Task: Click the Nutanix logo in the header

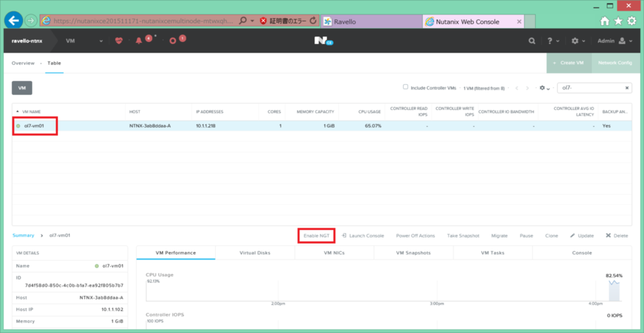Action: pos(322,41)
